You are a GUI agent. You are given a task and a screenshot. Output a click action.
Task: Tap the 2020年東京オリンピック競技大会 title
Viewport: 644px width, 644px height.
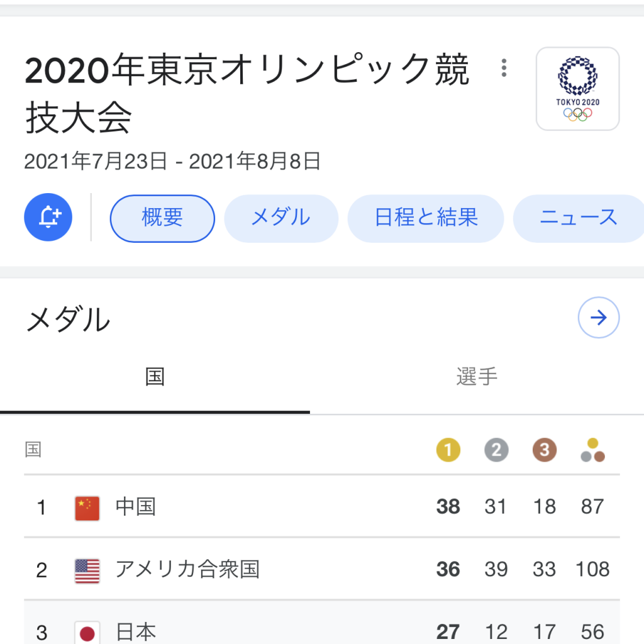coord(247,93)
